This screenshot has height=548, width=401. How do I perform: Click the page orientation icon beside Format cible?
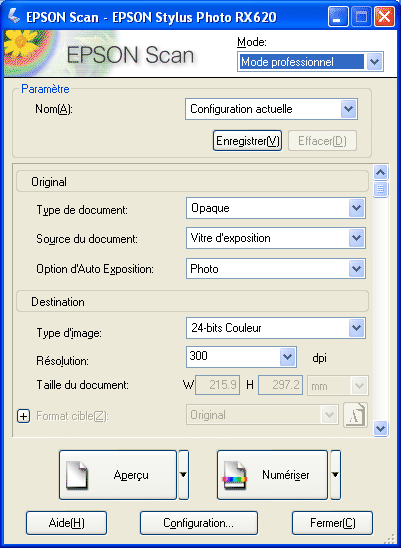click(356, 415)
